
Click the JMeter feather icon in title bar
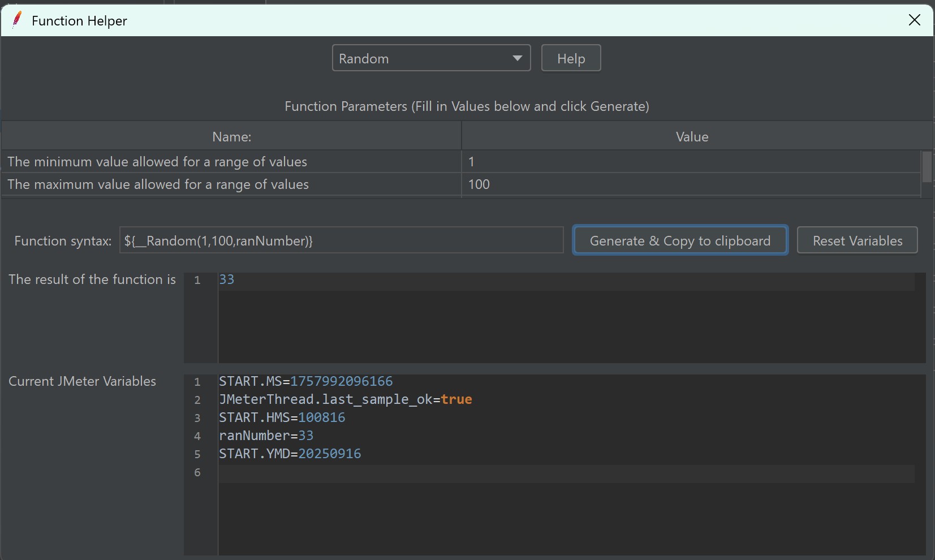click(17, 20)
